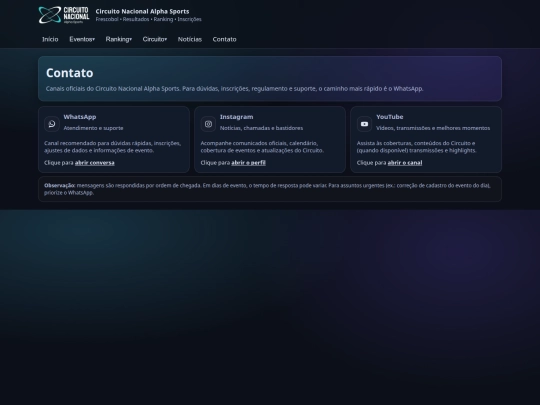
Task: Click the YouTube play icon
Action: 364,124
